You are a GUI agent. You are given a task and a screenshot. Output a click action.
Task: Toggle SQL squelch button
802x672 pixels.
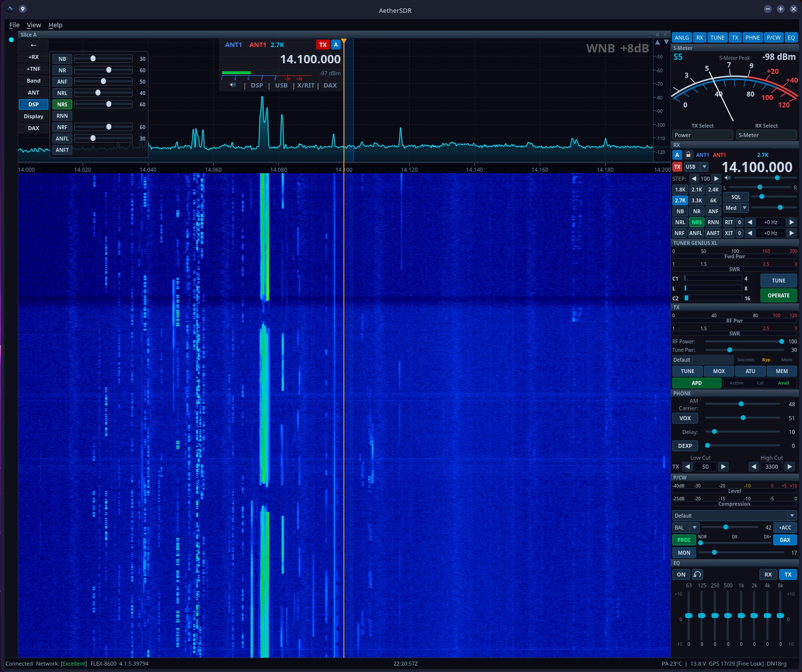pyautogui.click(x=736, y=197)
